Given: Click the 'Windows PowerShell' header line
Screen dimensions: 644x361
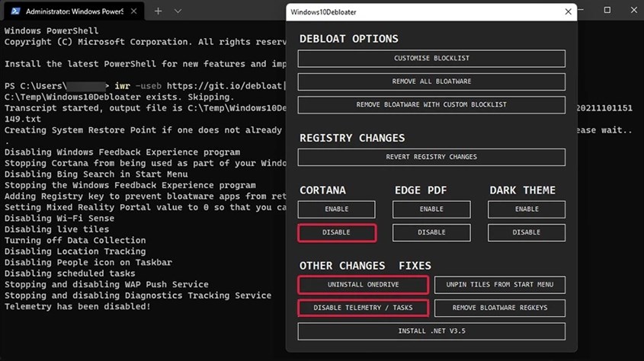Looking at the screenshot, I should point(51,30).
